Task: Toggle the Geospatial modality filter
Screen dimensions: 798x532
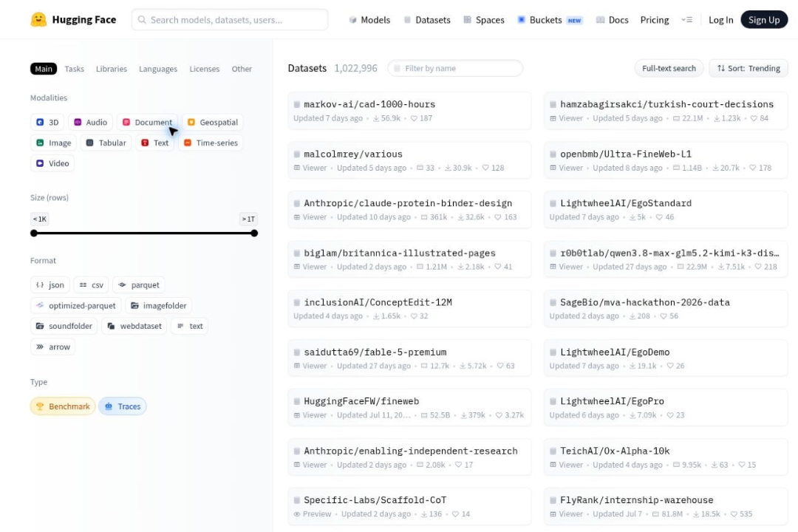Action: [x=212, y=122]
